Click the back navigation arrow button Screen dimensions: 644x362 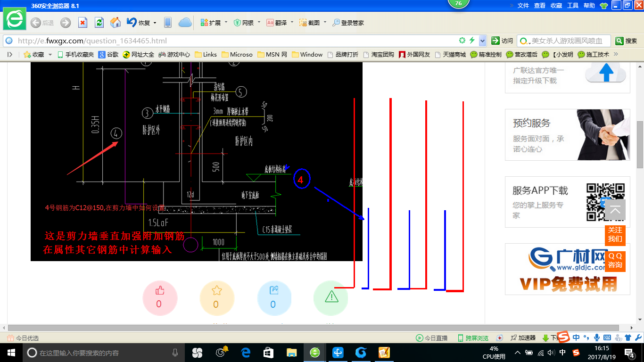click(x=35, y=23)
